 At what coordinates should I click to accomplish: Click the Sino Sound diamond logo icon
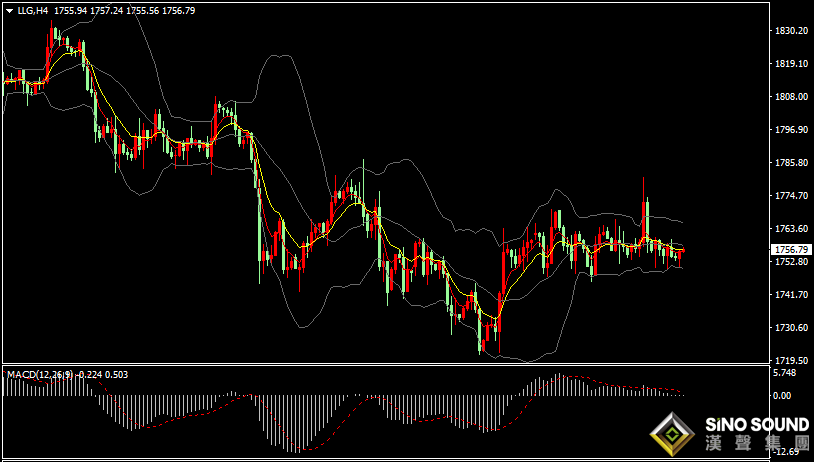coord(672,435)
